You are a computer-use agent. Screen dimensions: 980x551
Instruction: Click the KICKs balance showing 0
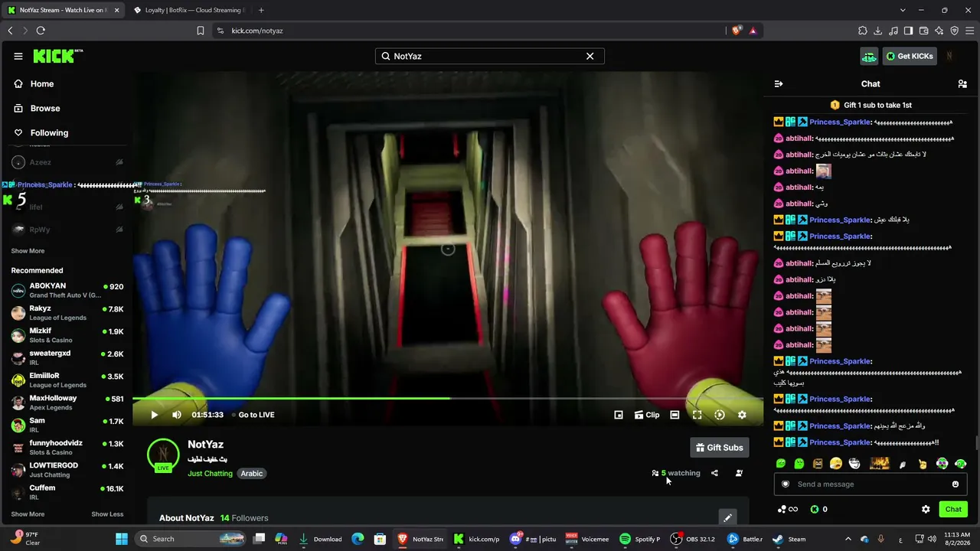[x=819, y=510]
